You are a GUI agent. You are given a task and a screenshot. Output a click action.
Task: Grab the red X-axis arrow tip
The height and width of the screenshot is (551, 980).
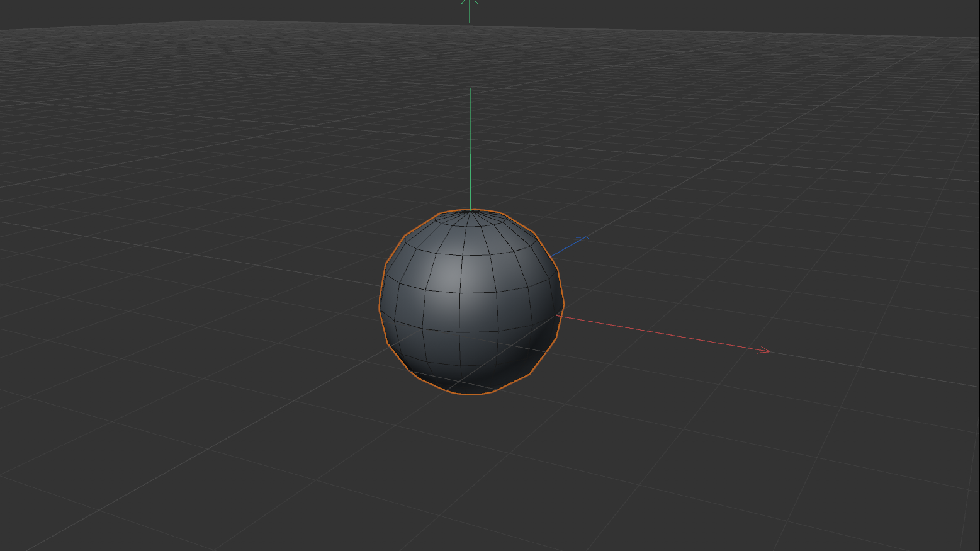coord(763,350)
